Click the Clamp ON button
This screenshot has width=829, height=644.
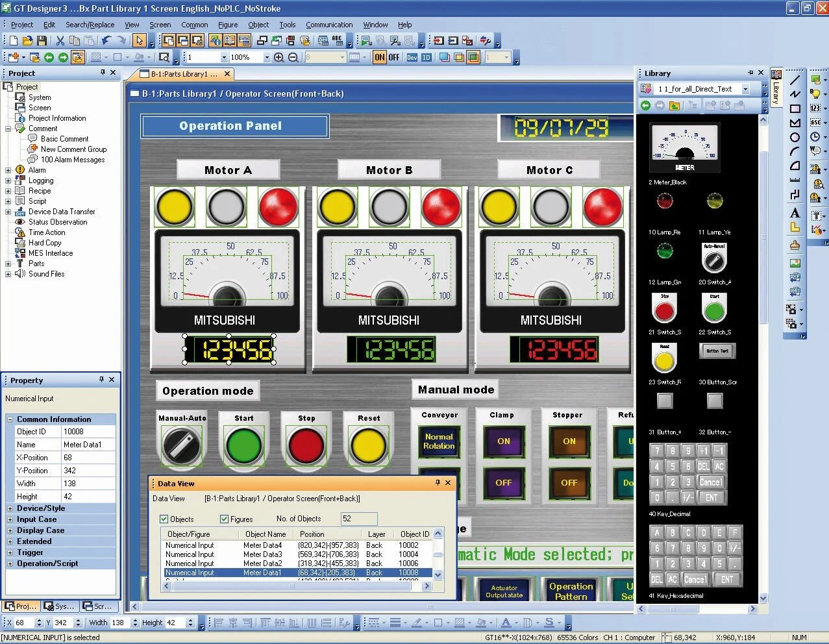504,441
